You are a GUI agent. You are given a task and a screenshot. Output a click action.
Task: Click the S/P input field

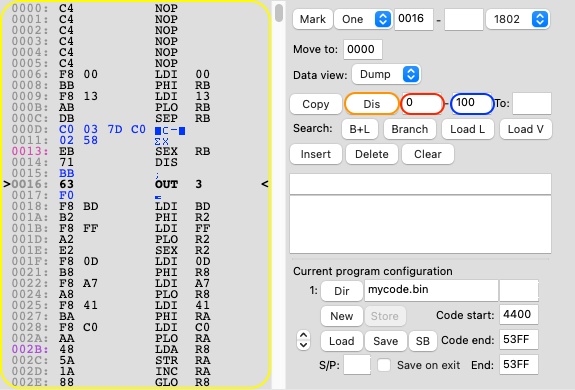356,365
